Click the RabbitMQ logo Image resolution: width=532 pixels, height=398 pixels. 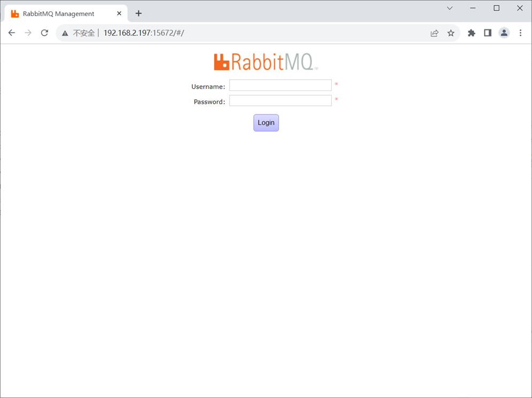[x=266, y=62]
